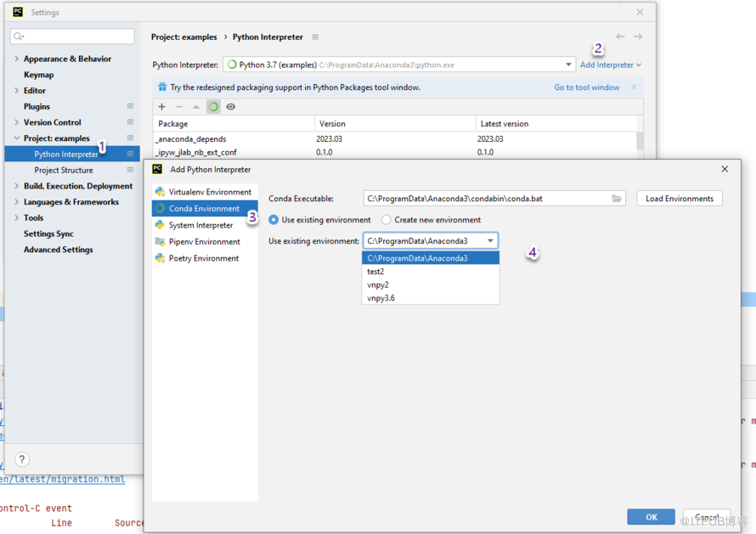Click the conda package manager toggle icon
The width and height of the screenshot is (756, 534).
(213, 107)
